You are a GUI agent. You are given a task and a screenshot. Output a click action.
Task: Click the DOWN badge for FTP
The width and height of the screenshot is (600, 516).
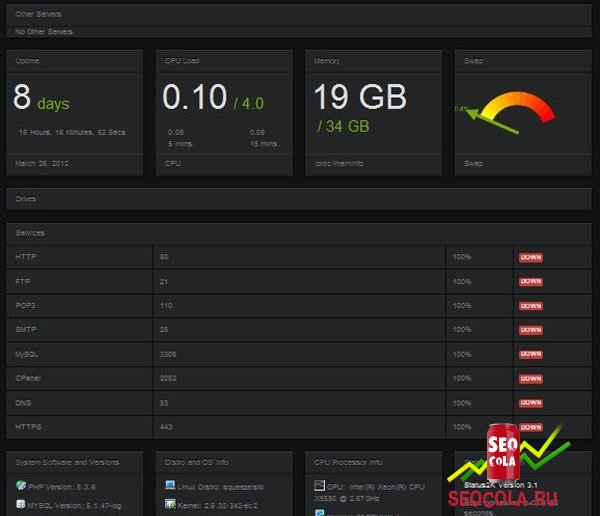point(531,282)
